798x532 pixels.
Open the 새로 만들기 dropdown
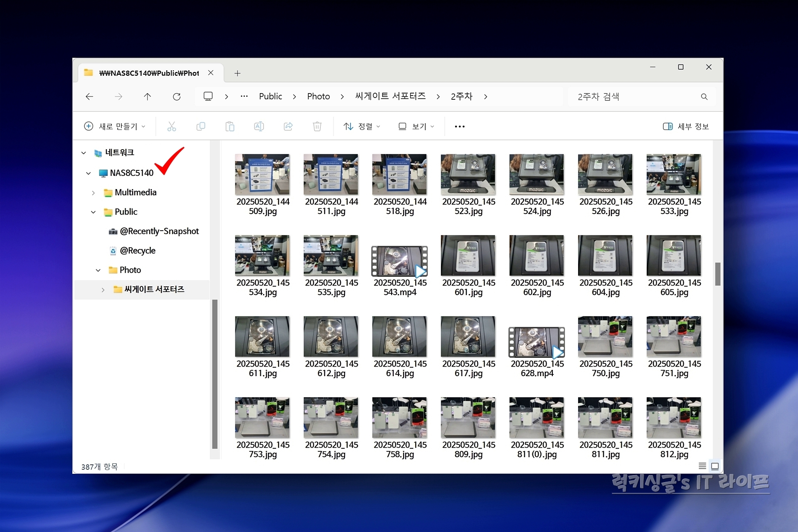pyautogui.click(x=115, y=126)
